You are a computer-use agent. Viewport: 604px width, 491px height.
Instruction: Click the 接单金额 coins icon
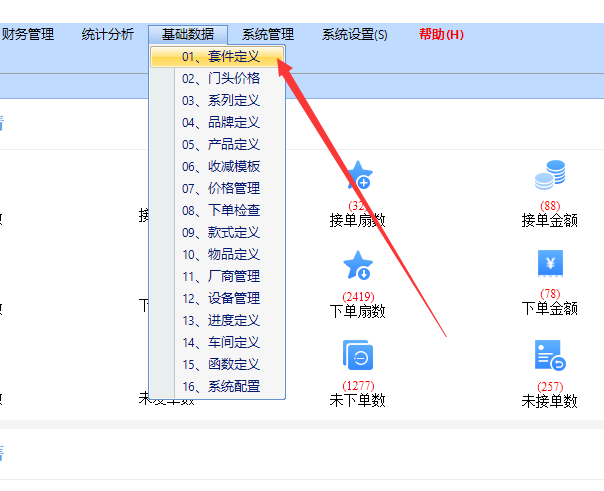549,176
